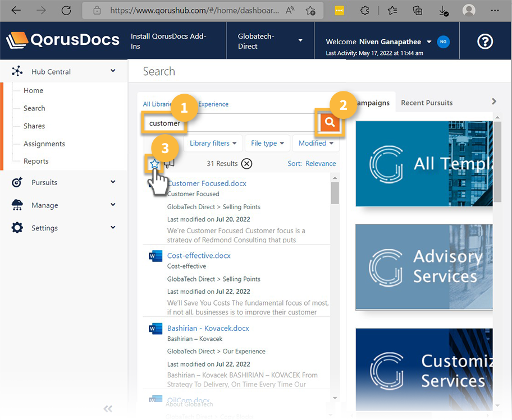
Task: Collapse the Hub Central section chevron
Action: pyautogui.click(x=113, y=71)
